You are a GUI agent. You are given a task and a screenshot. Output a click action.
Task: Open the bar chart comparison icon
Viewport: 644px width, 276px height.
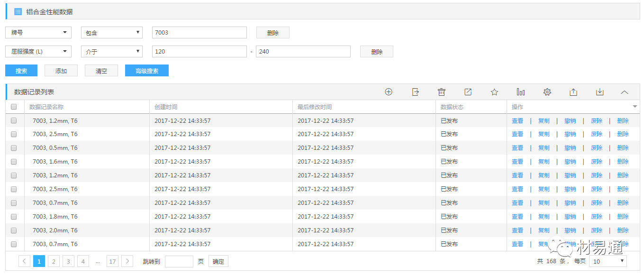(x=521, y=92)
